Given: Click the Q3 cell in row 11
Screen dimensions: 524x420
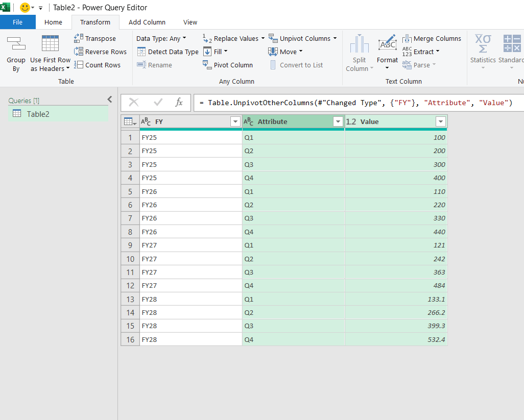Looking at the screenshot, I should pos(294,272).
